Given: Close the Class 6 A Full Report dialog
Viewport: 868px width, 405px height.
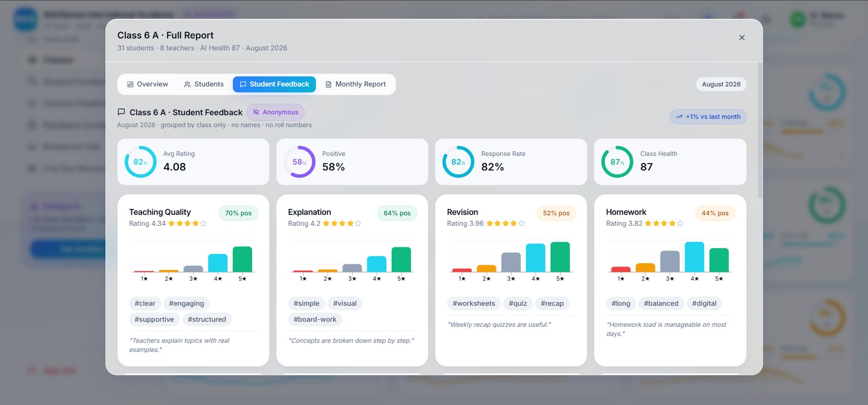Looking at the screenshot, I should click(x=742, y=37).
